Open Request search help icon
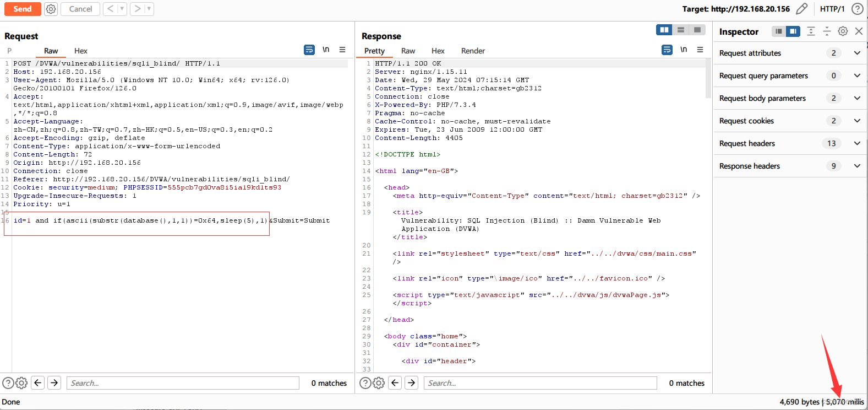The height and width of the screenshot is (410, 868). tap(8, 383)
